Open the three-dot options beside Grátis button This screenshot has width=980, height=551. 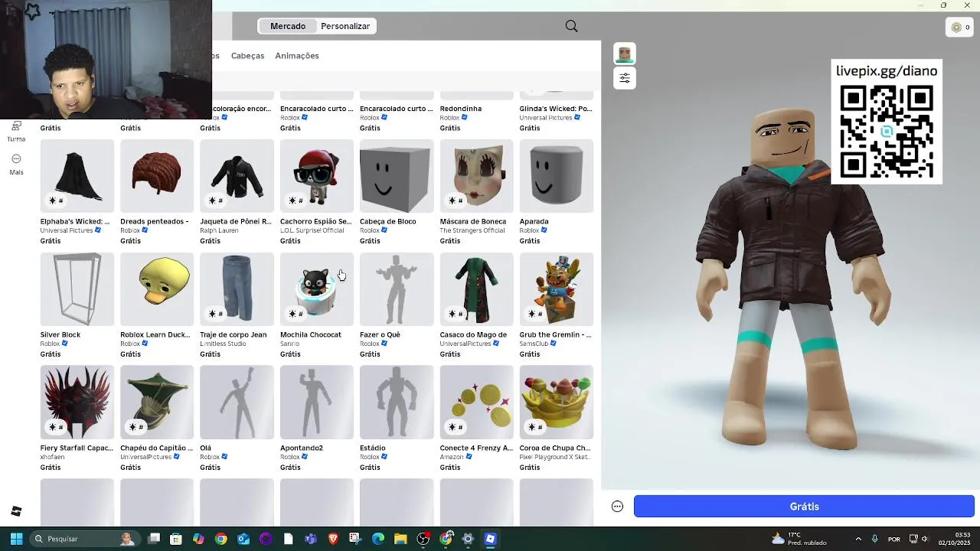pos(617,507)
